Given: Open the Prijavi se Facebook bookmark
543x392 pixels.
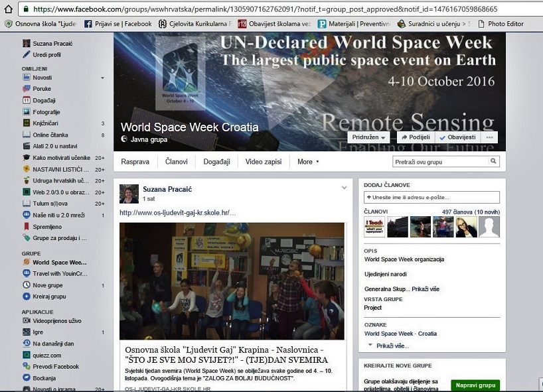Looking at the screenshot, I should pos(118,23).
